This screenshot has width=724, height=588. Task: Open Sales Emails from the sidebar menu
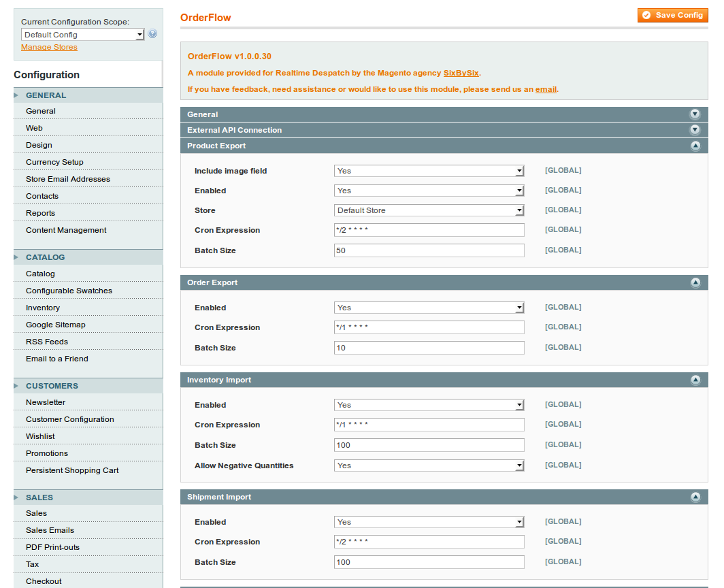pos(50,530)
